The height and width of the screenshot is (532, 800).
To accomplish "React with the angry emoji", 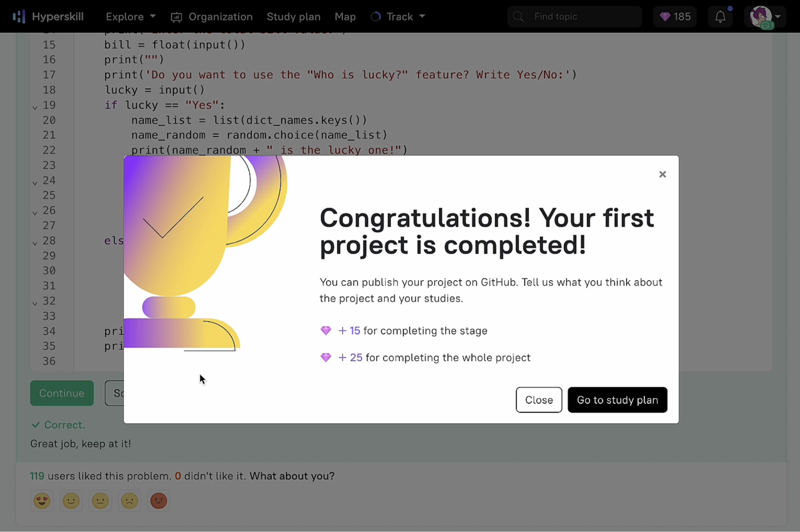I will 158,501.
